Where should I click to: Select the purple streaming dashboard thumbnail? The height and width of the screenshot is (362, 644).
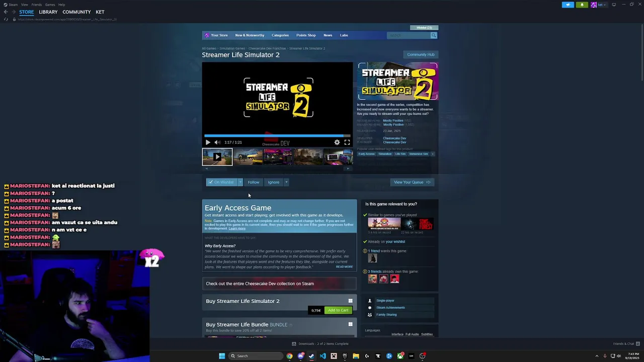point(278,157)
